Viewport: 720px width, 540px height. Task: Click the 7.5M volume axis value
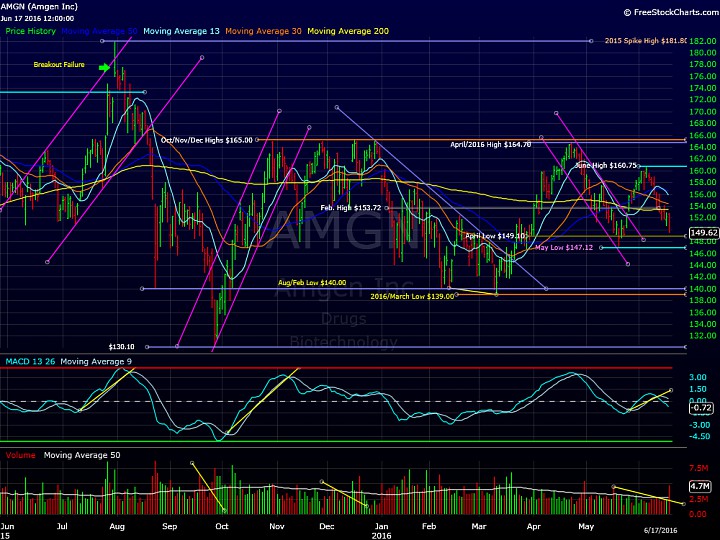pos(698,468)
